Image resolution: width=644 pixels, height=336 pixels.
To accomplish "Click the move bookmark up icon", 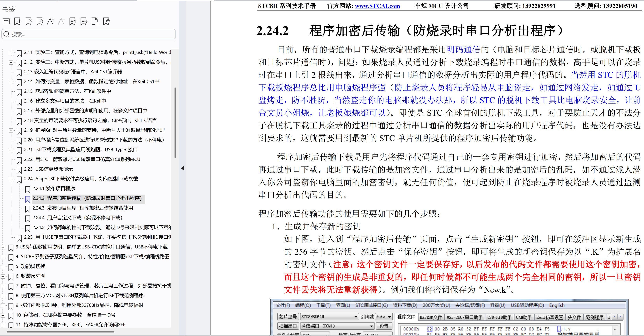I will coord(73,22).
